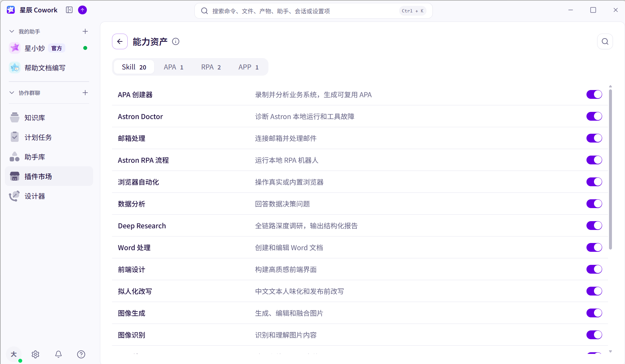
Task: Open the help question mark icon
Action: click(x=81, y=354)
